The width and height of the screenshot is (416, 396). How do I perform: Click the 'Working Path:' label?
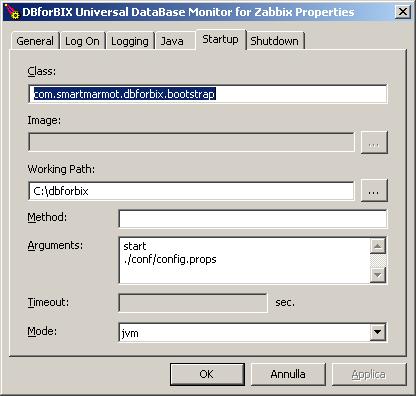(61, 169)
